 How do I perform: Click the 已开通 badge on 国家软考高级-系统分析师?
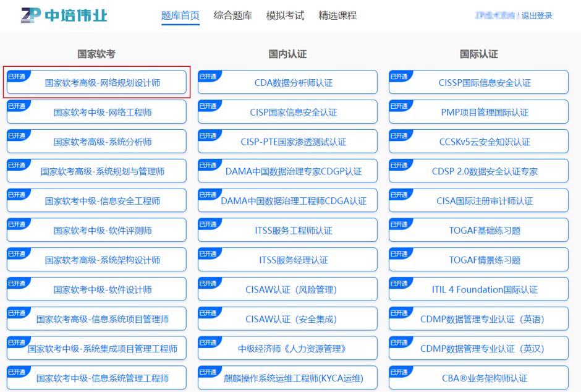point(17,135)
